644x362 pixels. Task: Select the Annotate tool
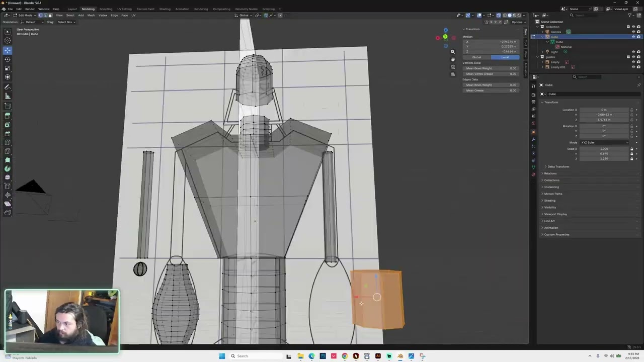click(x=8, y=87)
